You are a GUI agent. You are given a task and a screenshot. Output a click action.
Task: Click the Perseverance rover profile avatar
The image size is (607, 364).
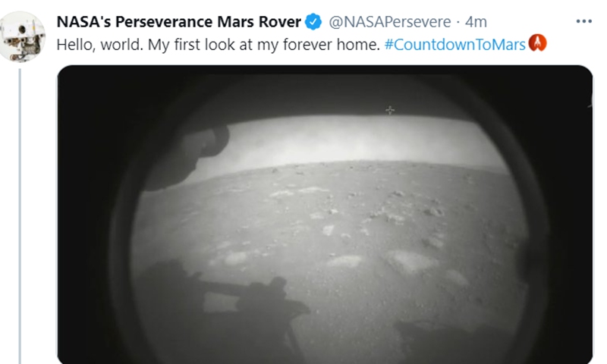point(23,36)
